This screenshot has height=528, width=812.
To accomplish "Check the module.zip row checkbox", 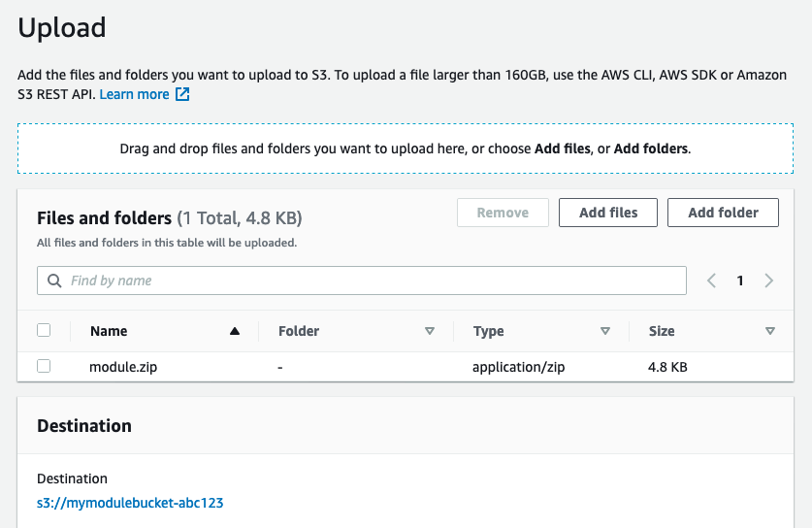I will (44, 366).
